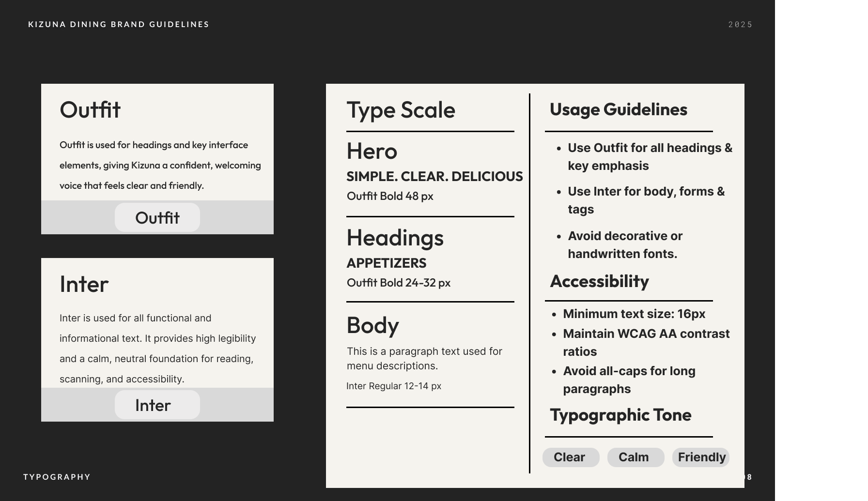The height and width of the screenshot is (501, 868).
Task: Select the 2025 year label
Action: point(740,24)
